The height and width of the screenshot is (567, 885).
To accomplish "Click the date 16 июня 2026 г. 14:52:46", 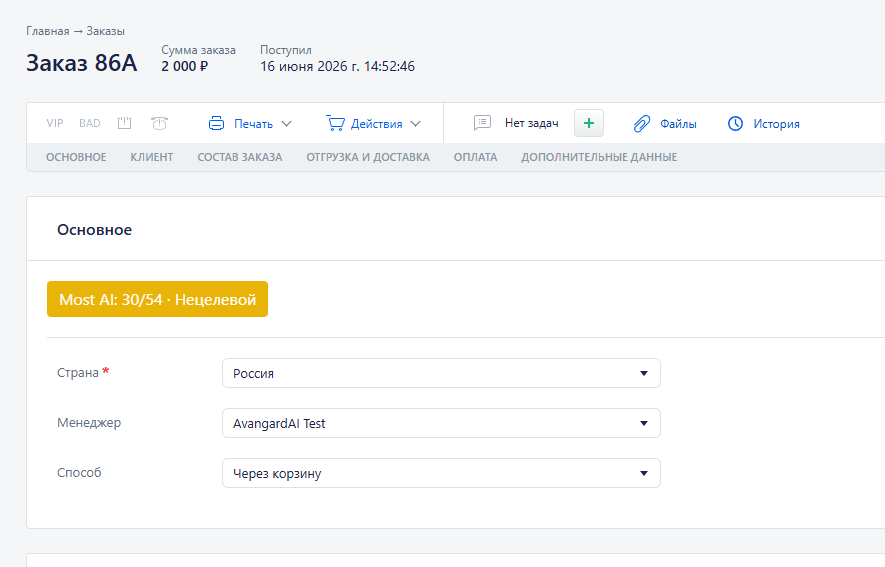I will pos(338,66).
